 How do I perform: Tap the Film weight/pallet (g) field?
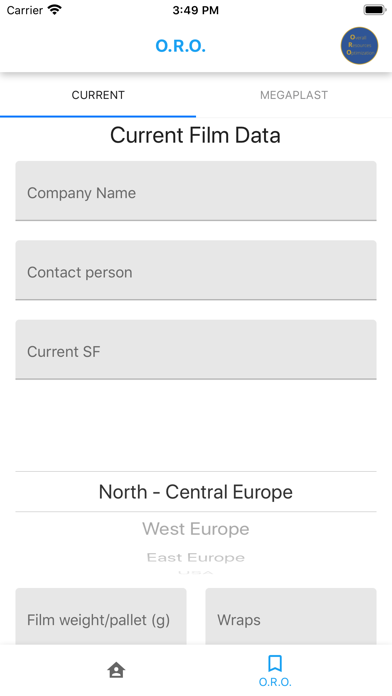pyautogui.click(x=101, y=617)
